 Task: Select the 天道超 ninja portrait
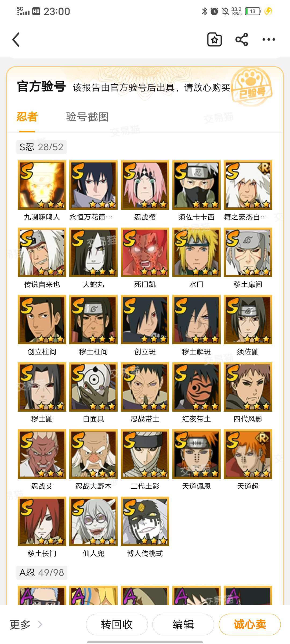coord(248,454)
